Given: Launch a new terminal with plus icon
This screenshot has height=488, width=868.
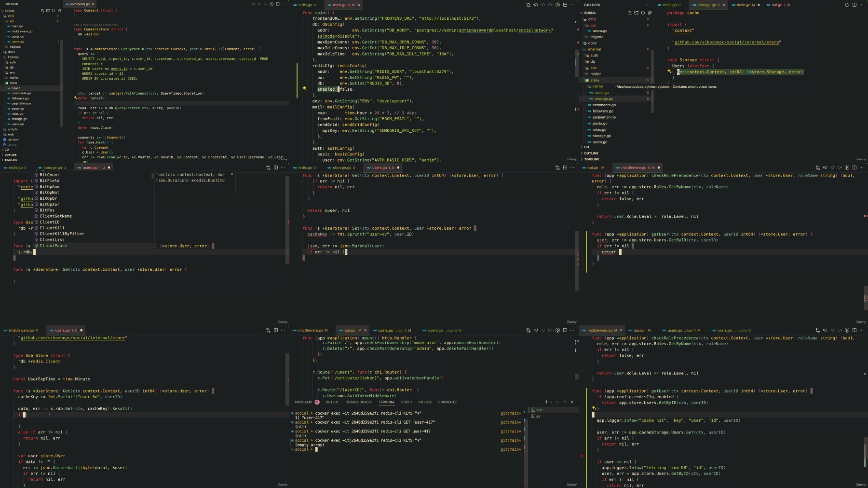Looking at the screenshot, I should pos(546,402).
